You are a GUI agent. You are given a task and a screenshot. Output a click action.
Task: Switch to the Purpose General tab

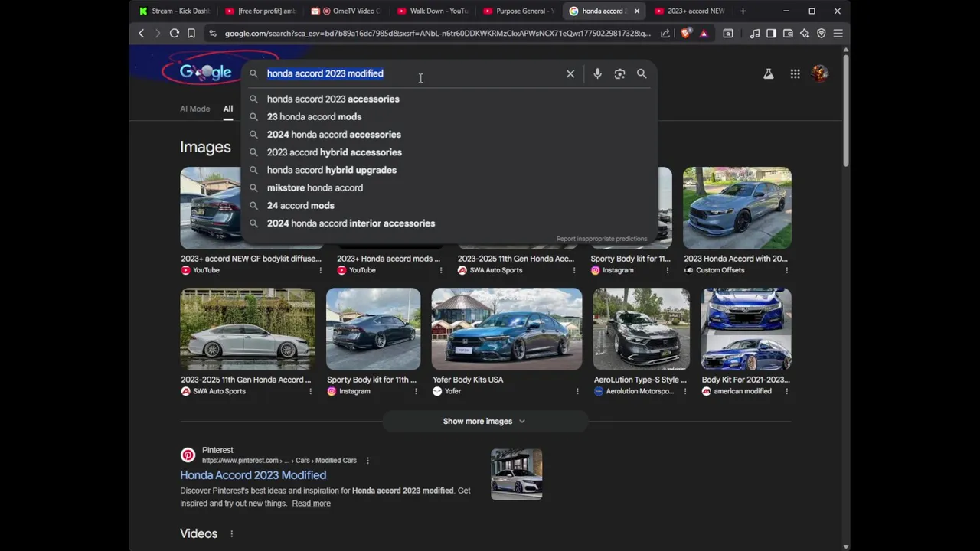[519, 11]
